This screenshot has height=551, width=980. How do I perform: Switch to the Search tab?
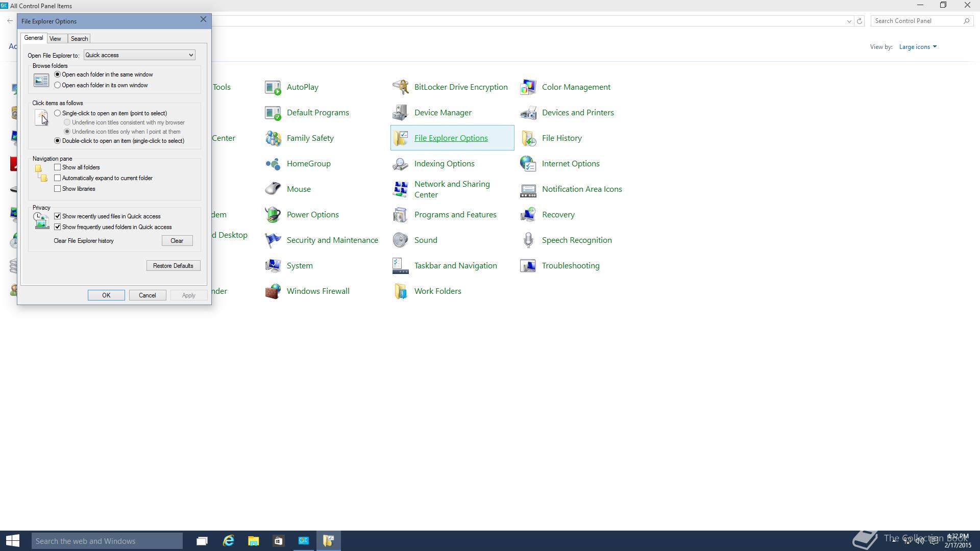click(x=79, y=39)
